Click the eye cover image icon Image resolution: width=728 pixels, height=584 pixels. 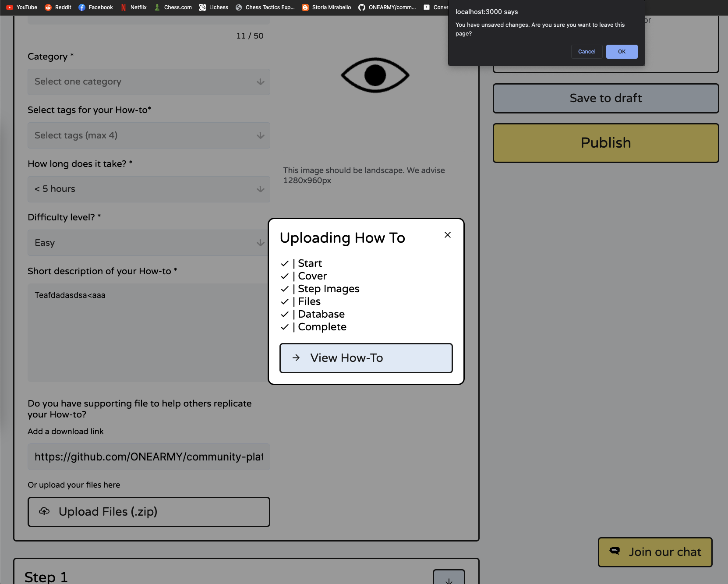pos(375,75)
